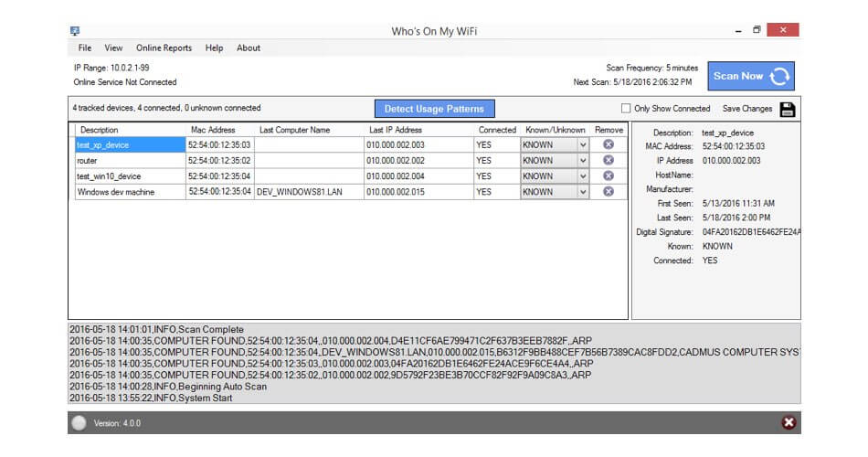Open the Help menu
Viewport: 868px width, 457px height.
214,48
